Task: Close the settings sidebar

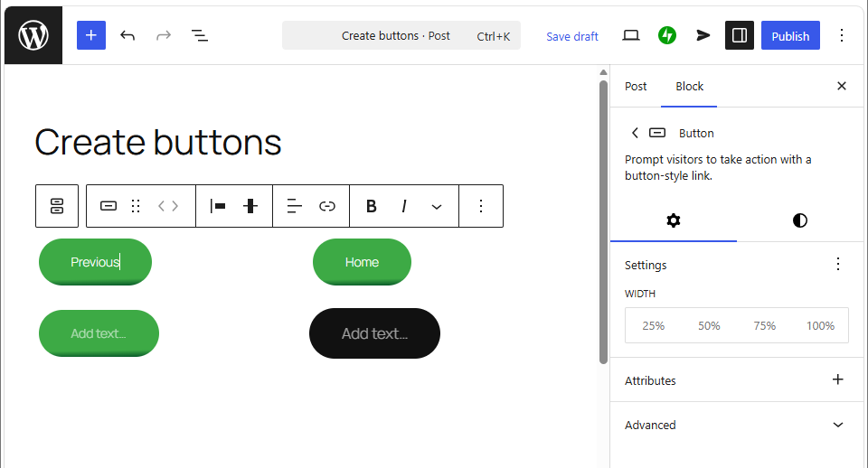Action: (x=842, y=86)
